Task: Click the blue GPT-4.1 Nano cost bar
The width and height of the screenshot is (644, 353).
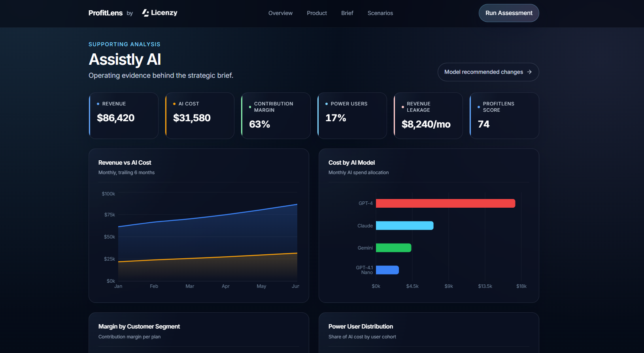Action: (x=387, y=270)
